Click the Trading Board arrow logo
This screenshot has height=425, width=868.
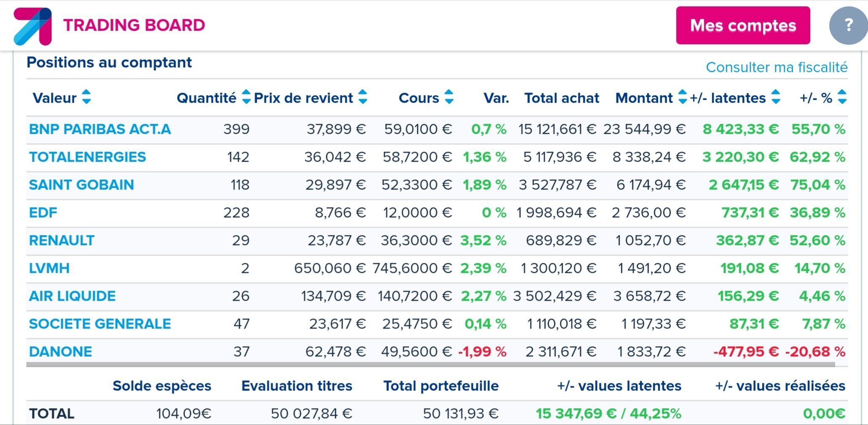coord(32,26)
